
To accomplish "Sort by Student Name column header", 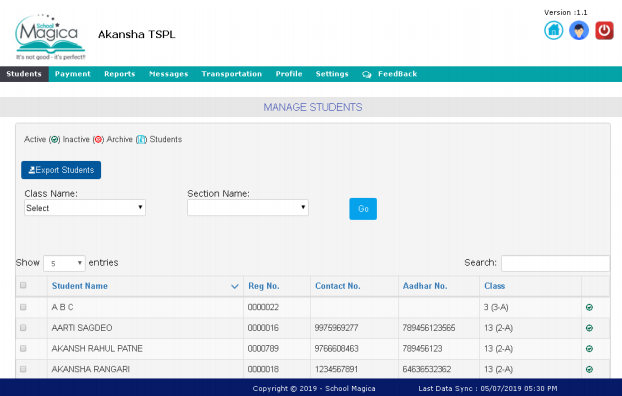I will [80, 286].
